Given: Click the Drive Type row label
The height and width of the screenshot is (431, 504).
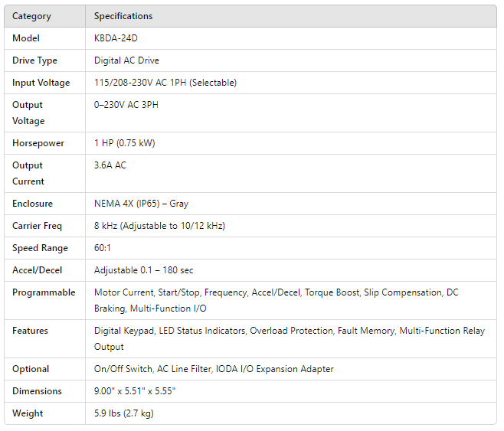Looking at the screenshot, I should [34, 60].
